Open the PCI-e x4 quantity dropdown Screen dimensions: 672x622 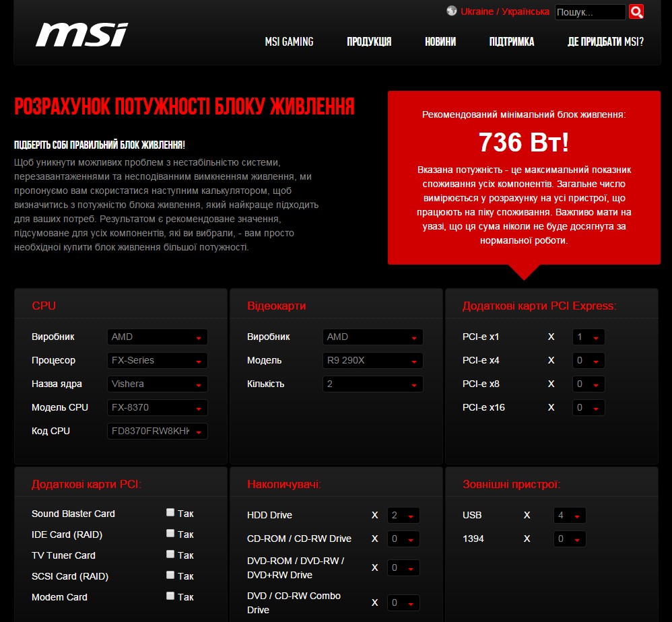pyautogui.click(x=589, y=360)
